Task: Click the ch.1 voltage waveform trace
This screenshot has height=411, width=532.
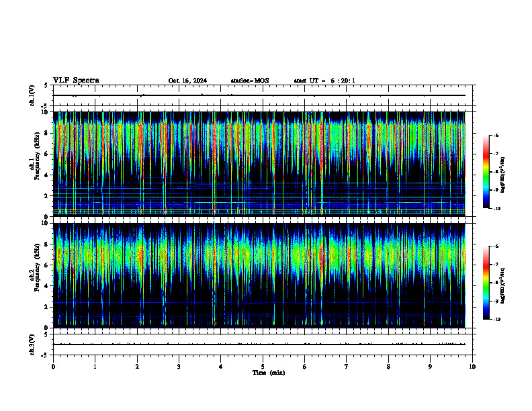Action: tap(259, 95)
